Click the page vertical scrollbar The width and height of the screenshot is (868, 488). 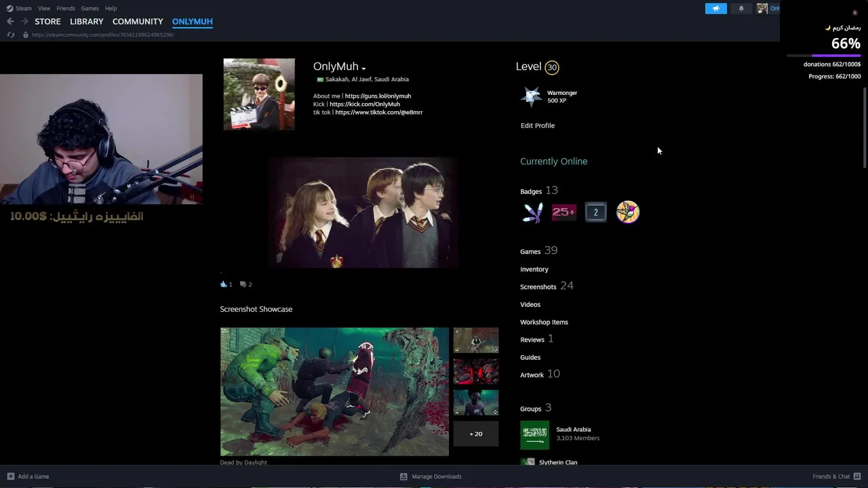point(865,127)
